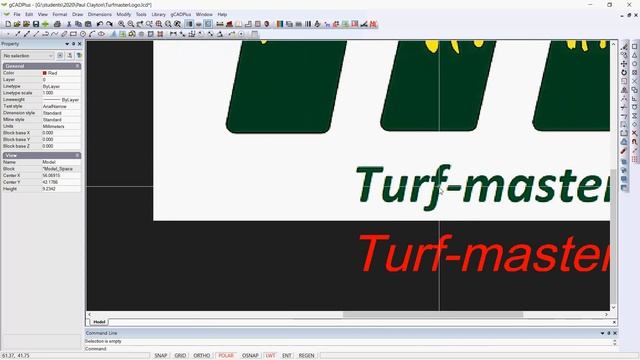
Task: Open the Help menu
Action: coord(222,14)
